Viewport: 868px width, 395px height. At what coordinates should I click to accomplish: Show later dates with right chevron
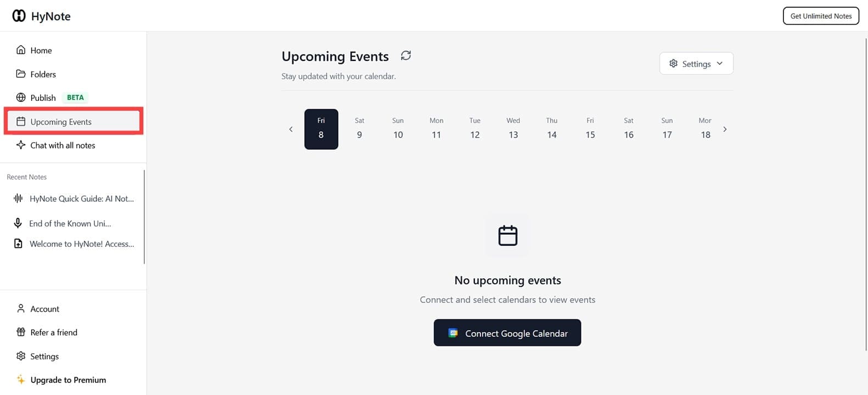tap(725, 129)
